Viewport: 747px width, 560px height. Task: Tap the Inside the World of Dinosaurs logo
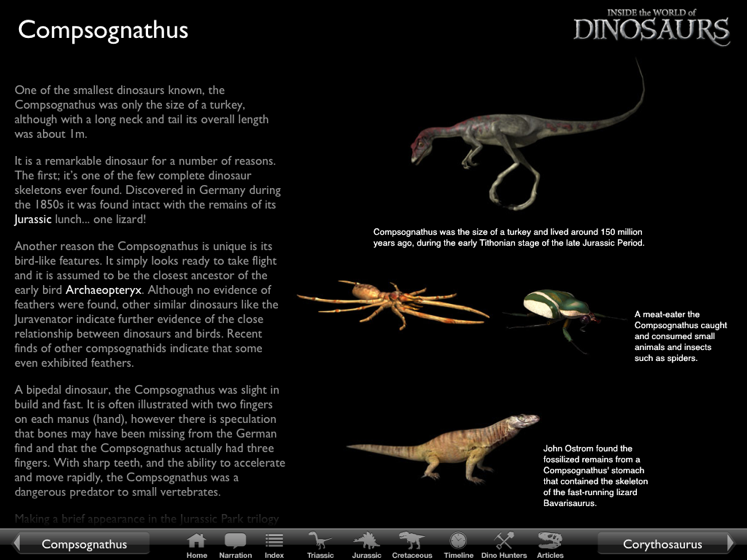pyautogui.click(x=651, y=27)
